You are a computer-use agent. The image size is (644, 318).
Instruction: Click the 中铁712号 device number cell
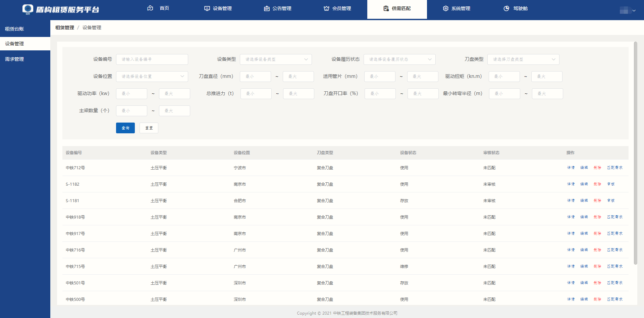[x=75, y=168]
